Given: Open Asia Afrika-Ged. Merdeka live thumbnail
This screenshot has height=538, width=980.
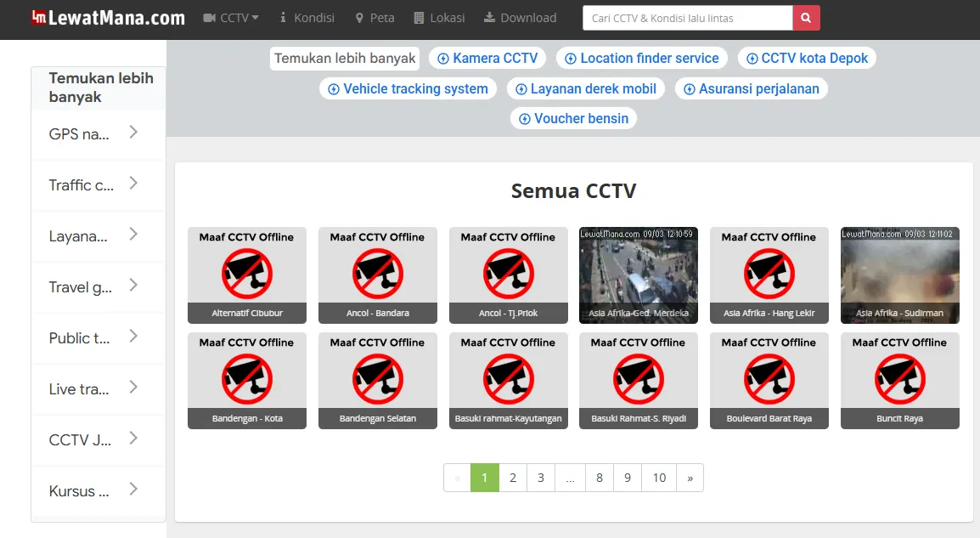Looking at the screenshot, I should click(x=639, y=274).
